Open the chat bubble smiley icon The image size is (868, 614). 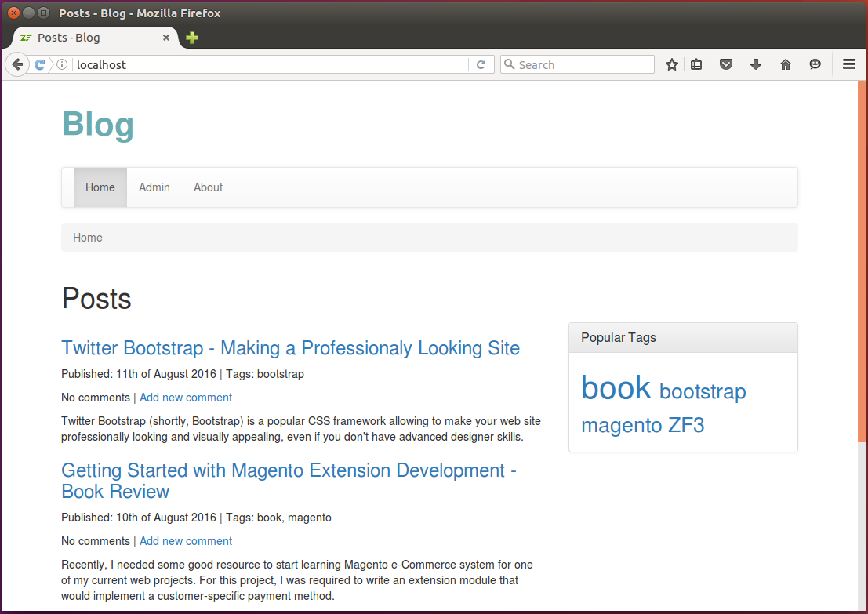coord(815,65)
